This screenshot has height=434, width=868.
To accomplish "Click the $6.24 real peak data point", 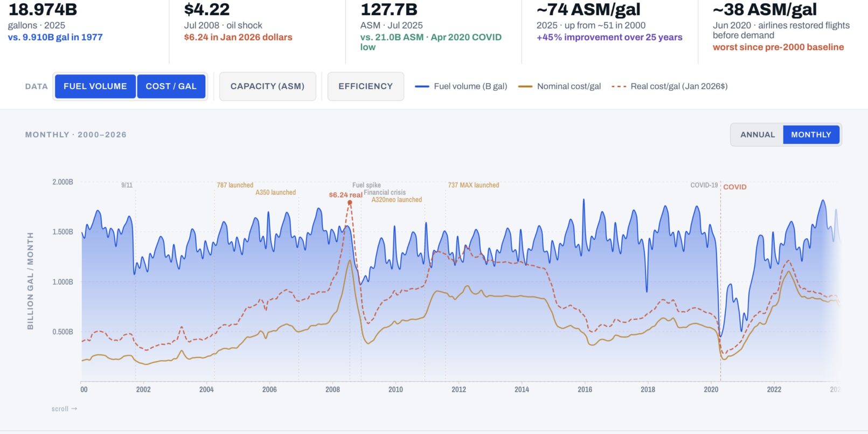I will tap(350, 203).
